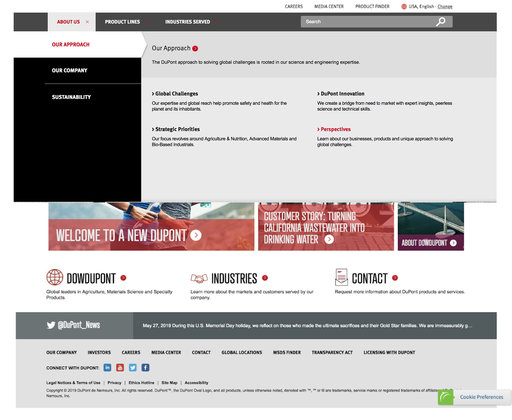Click arrow icon on Welcome to a New DuPont banner
This screenshot has width=512, height=420.
196,235
